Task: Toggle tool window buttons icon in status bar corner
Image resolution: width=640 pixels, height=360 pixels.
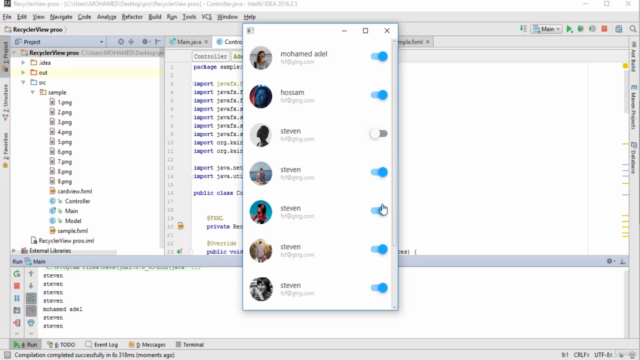Action: tap(7, 355)
